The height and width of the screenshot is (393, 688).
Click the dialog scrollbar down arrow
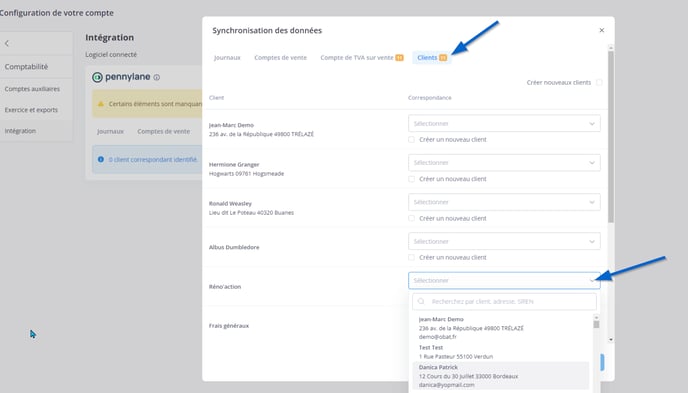tap(611, 339)
